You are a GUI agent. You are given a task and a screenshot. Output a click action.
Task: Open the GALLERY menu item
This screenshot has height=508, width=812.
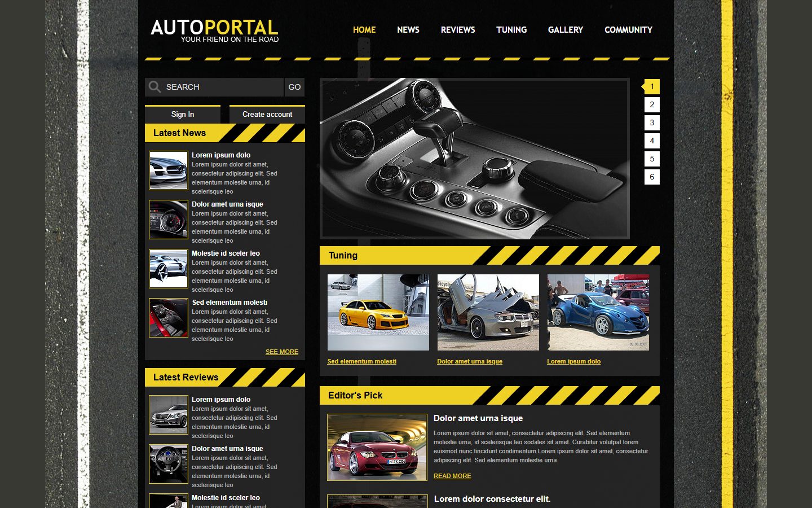tap(566, 30)
